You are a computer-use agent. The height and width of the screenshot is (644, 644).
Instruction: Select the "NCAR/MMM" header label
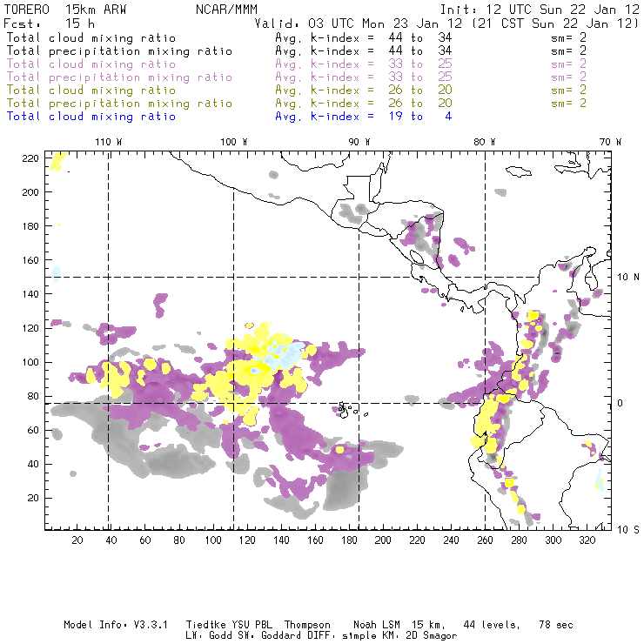pos(227,10)
